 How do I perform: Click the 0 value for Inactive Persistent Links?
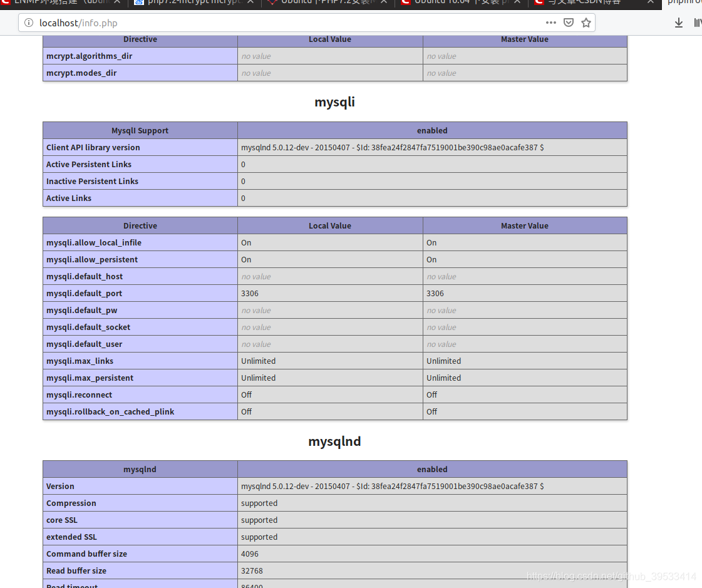[x=243, y=182]
